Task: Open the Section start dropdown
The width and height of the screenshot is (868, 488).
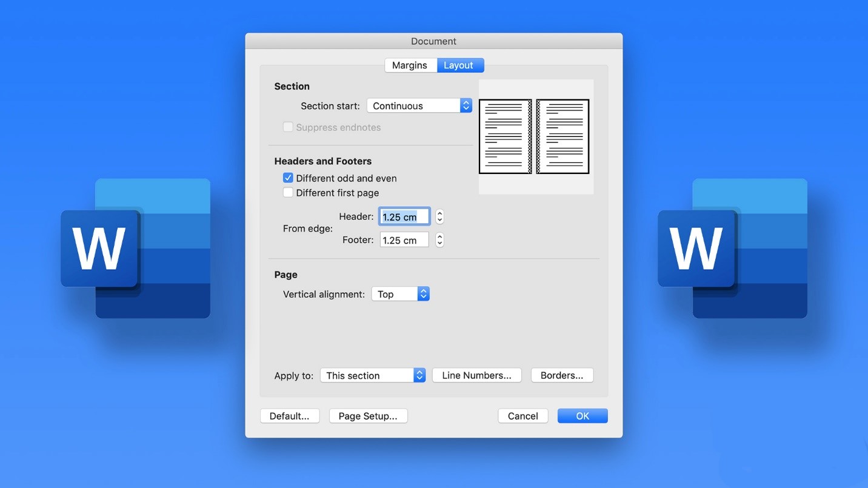Action: point(419,105)
